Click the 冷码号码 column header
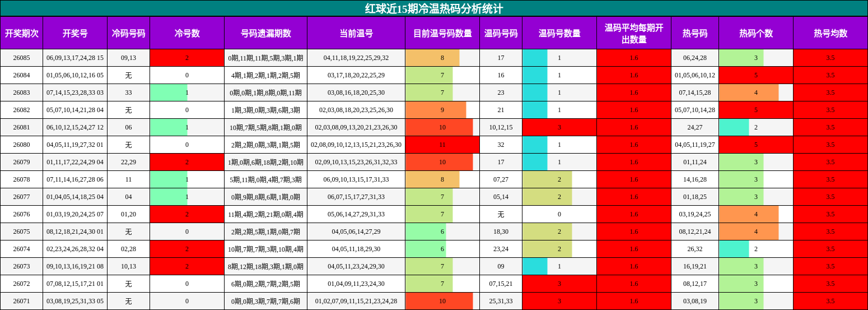Screen dimensions: 868x310 (x=128, y=33)
